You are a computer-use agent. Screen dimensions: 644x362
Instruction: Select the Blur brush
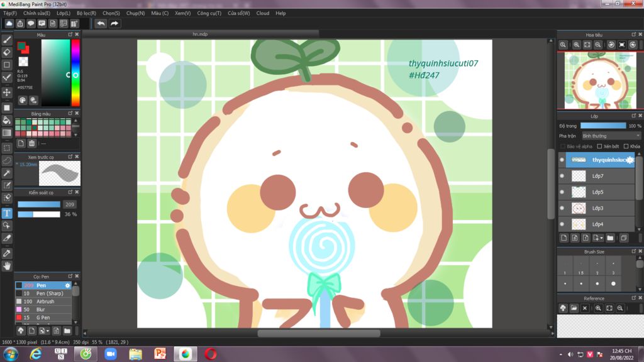(43, 309)
